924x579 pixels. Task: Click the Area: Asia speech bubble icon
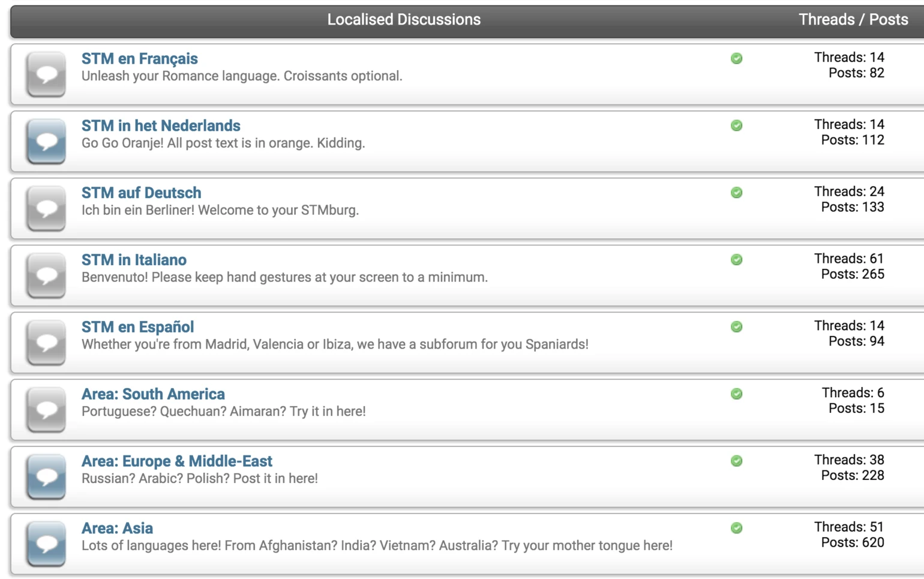pos(45,544)
